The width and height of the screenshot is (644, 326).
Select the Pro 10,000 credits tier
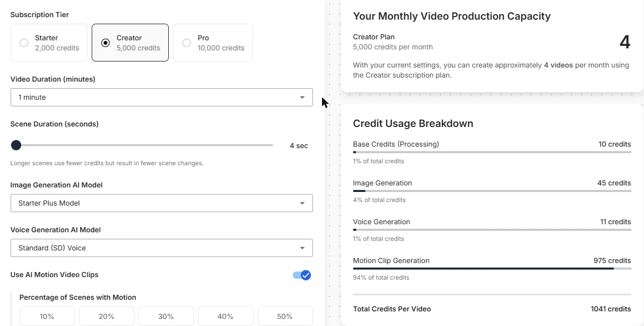(213, 43)
